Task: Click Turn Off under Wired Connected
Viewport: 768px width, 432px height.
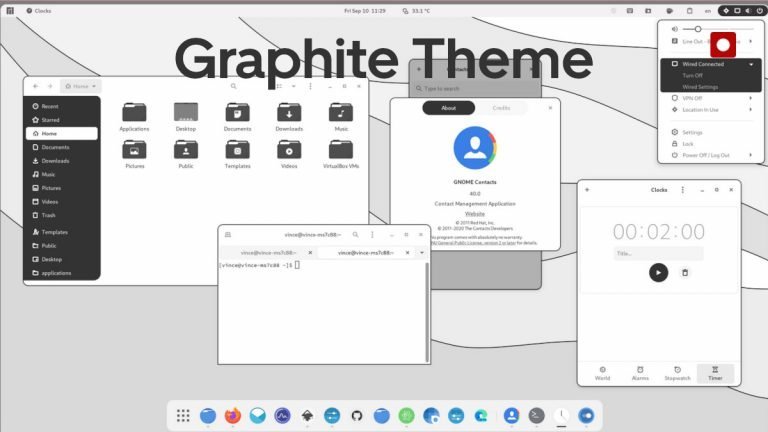Action: pos(692,75)
